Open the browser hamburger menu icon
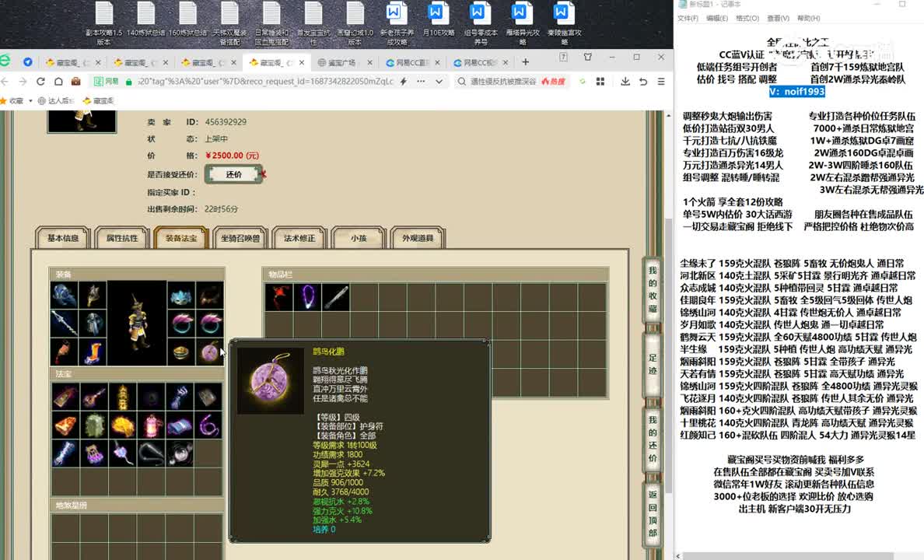924x560 pixels. point(661,82)
